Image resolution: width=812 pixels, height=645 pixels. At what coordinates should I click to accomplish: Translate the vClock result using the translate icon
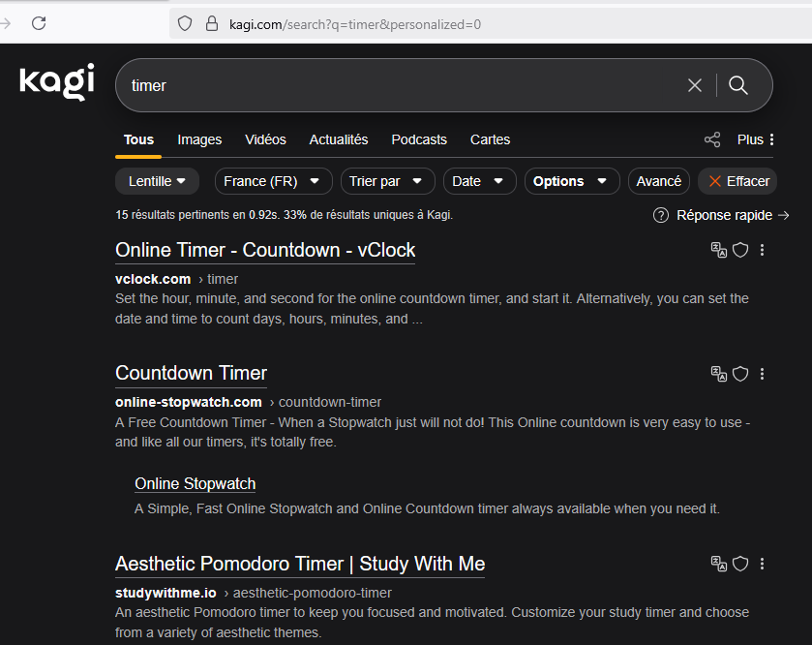pyautogui.click(x=718, y=250)
